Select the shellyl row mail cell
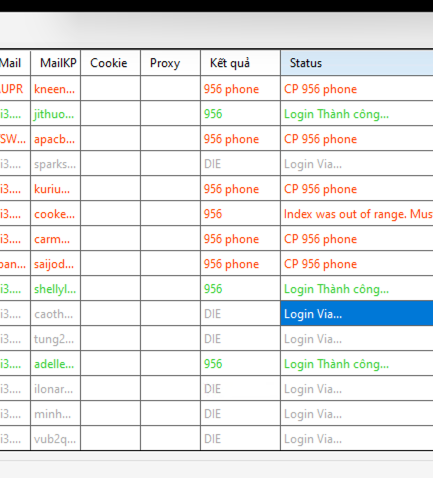433x478 pixels. [15, 288]
